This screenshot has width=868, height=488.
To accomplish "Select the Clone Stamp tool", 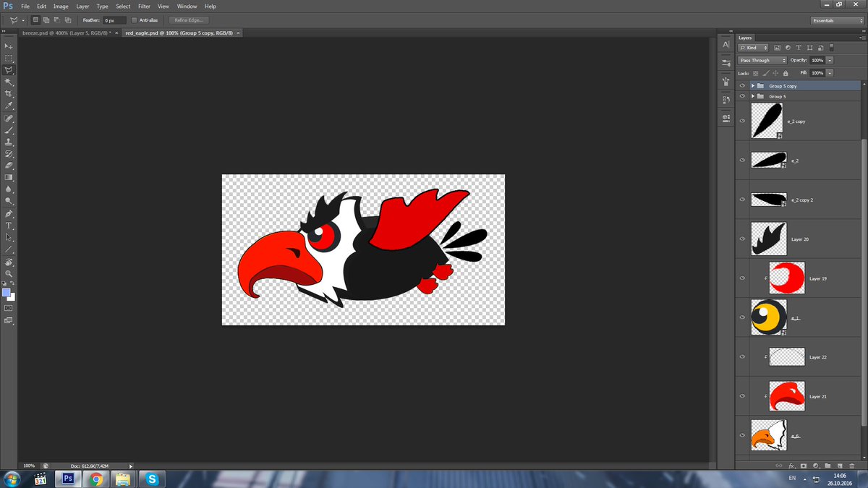I will click(x=9, y=142).
